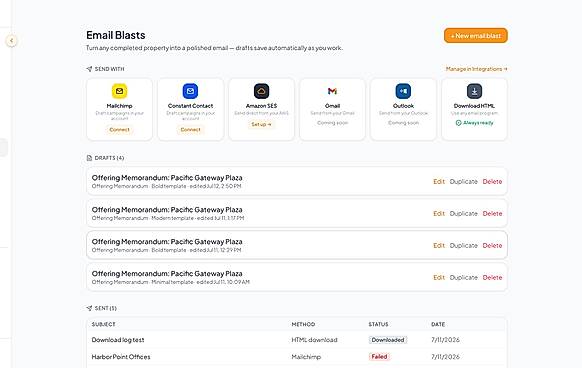Duplicate the Minimal template draft
Screen dimensions: 582x368
pos(464,277)
